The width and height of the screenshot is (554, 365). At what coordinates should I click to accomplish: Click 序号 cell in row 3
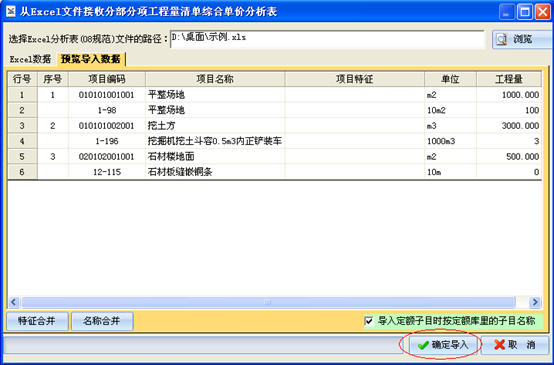(53, 125)
